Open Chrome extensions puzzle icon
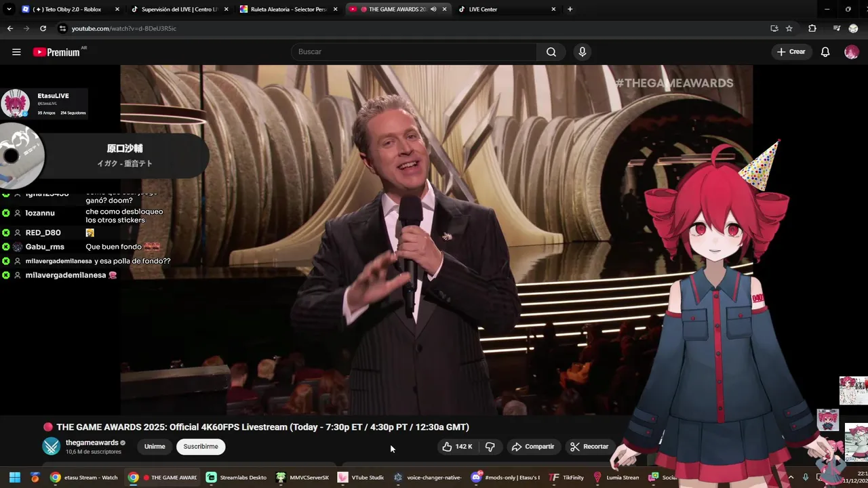 tap(812, 28)
